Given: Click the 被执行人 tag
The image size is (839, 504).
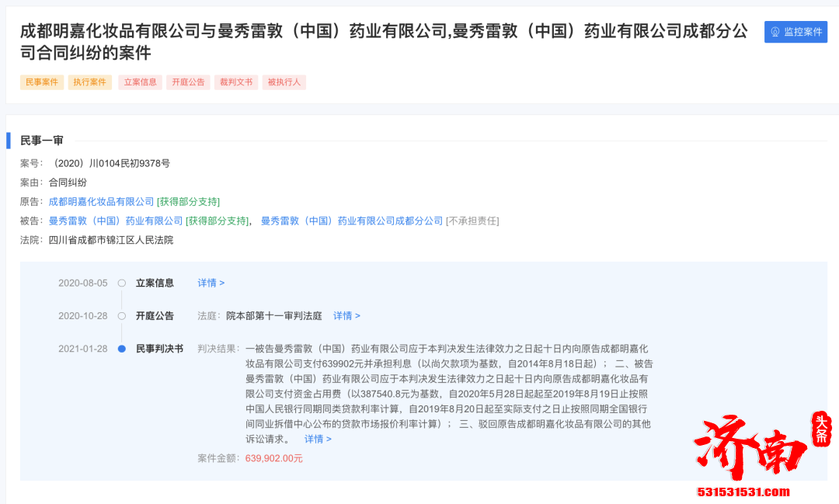Looking at the screenshot, I should pyautogui.click(x=284, y=82).
